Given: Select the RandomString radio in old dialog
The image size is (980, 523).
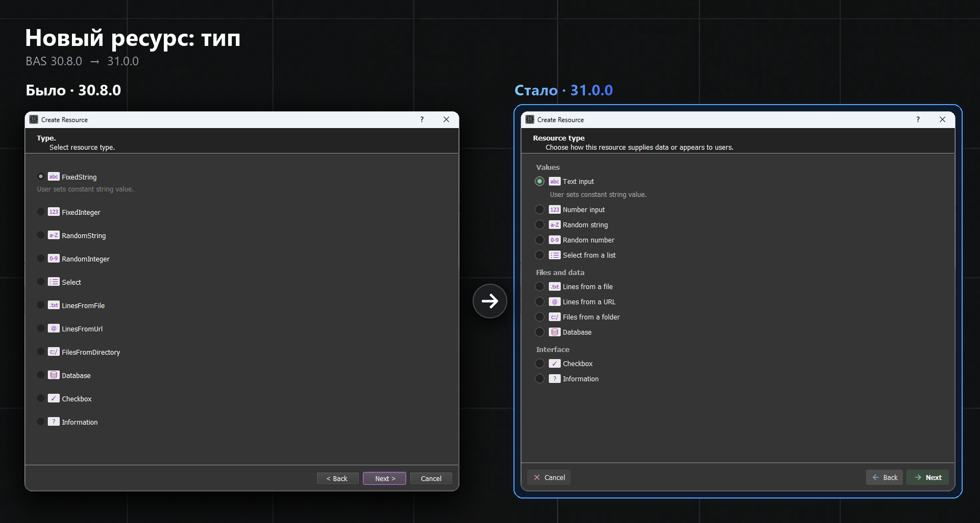Looking at the screenshot, I should click(x=41, y=235).
